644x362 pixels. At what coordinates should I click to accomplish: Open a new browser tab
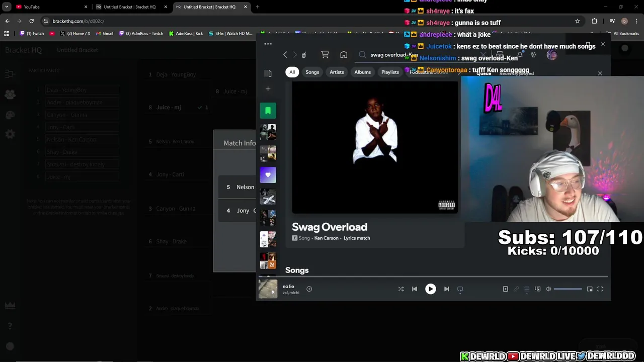pyautogui.click(x=257, y=7)
